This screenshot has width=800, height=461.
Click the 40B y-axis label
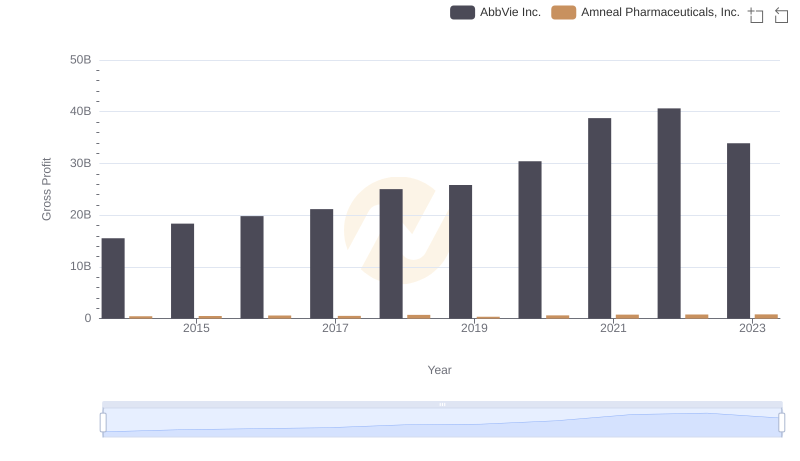[x=81, y=111]
